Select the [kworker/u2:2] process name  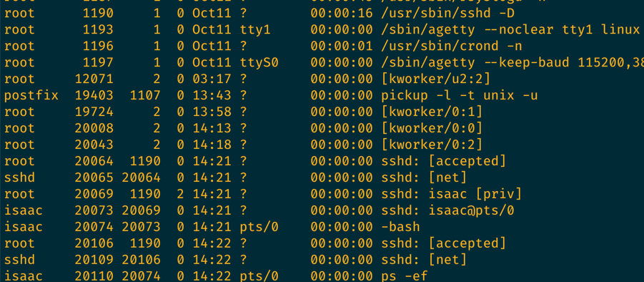[x=436, y=79]
